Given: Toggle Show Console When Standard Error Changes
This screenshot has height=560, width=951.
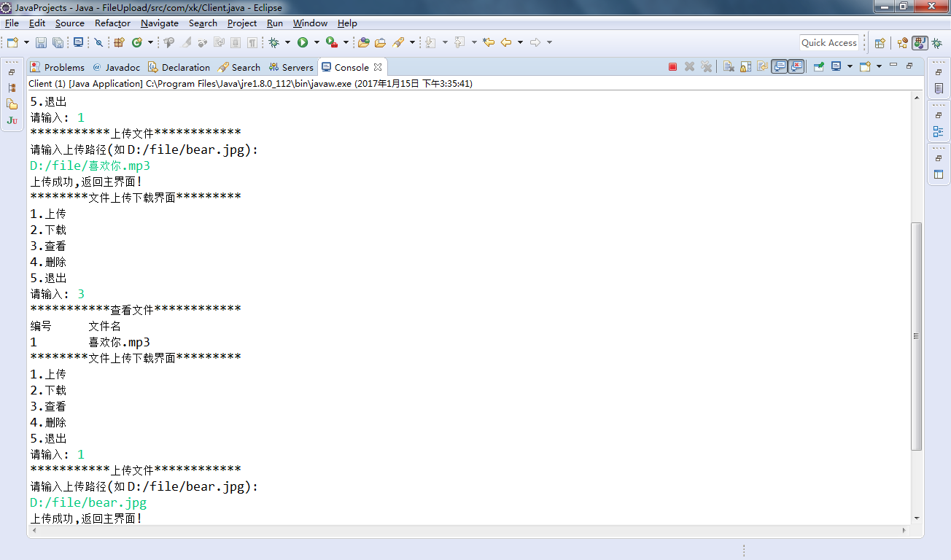Looking at the screenshot, I should click(x=796, y=66).
